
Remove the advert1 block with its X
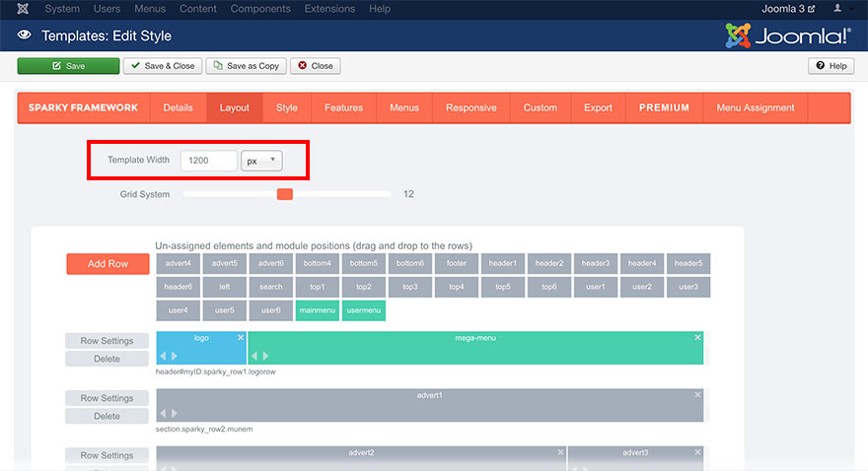tap(697, 395)
